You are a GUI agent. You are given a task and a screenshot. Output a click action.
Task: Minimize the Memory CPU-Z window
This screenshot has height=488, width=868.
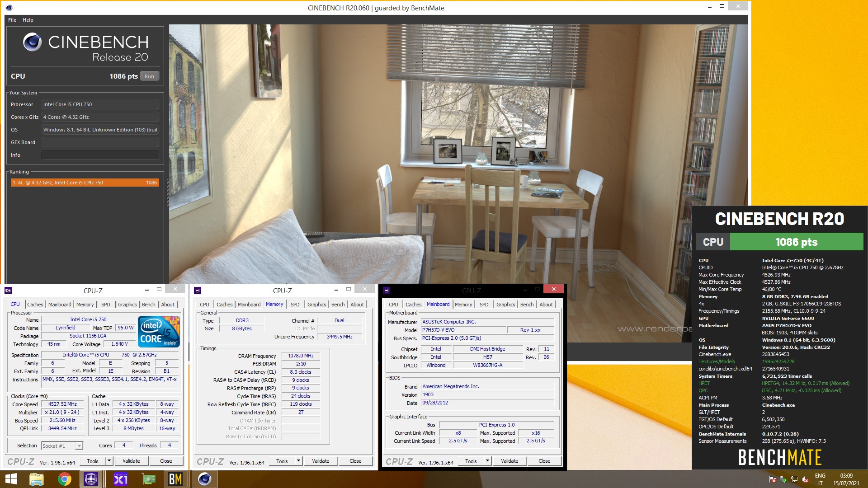click(336, 289)
